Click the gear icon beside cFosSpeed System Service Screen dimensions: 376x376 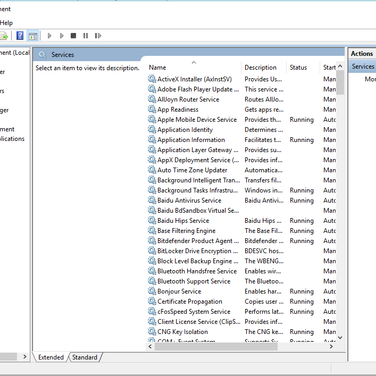pyautogui.click(x=152, y=311)
